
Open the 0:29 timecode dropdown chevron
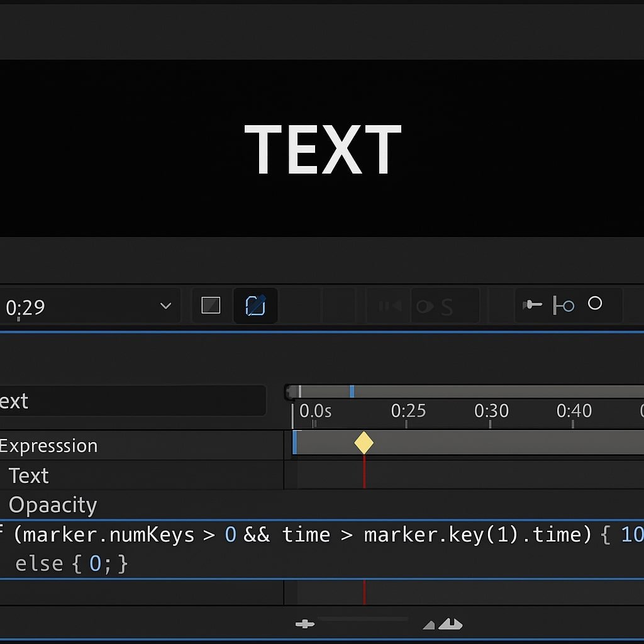click(x=165, y=306)
